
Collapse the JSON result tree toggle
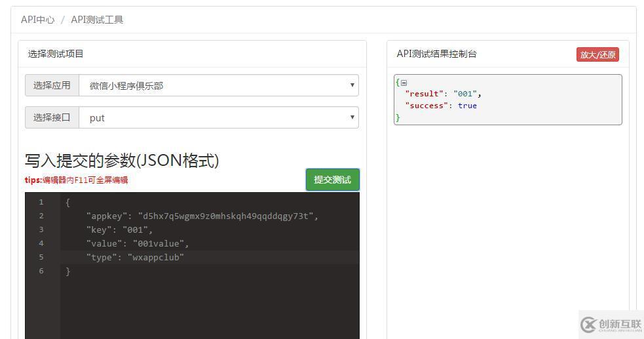tap(404, 83)
